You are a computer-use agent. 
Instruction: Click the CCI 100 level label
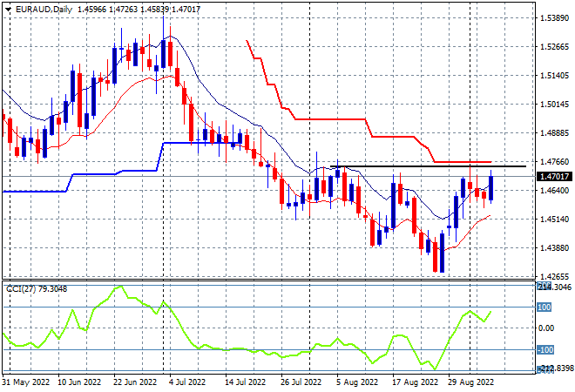pos(544,307)
